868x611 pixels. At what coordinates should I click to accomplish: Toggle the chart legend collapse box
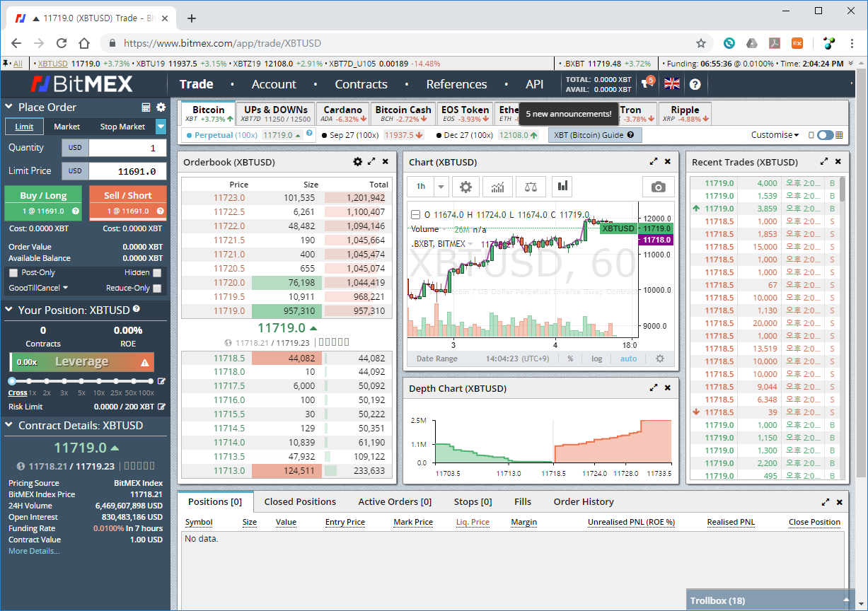[415, 214]
